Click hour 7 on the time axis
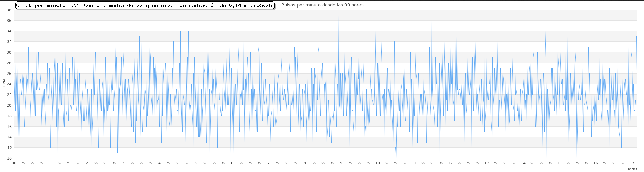644x172 pixels. coord(268,163)
